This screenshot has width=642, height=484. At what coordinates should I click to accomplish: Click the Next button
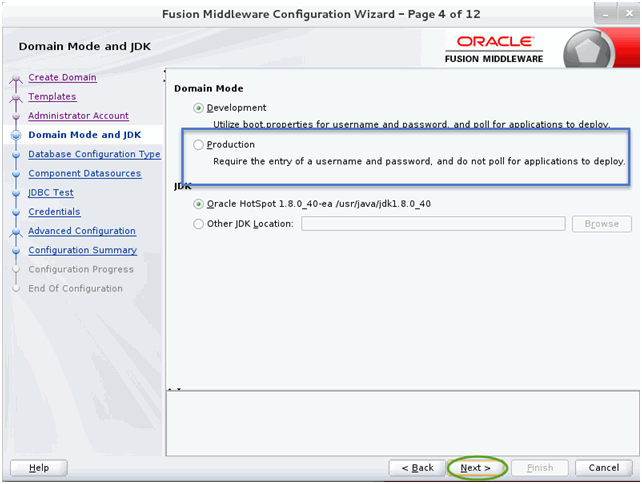pos(475,468)
